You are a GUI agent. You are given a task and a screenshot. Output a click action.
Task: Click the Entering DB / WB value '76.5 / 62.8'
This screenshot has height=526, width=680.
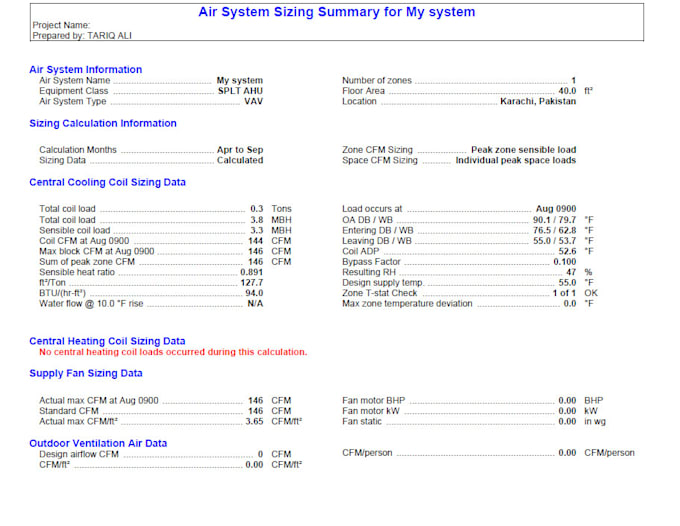point(555,230)
